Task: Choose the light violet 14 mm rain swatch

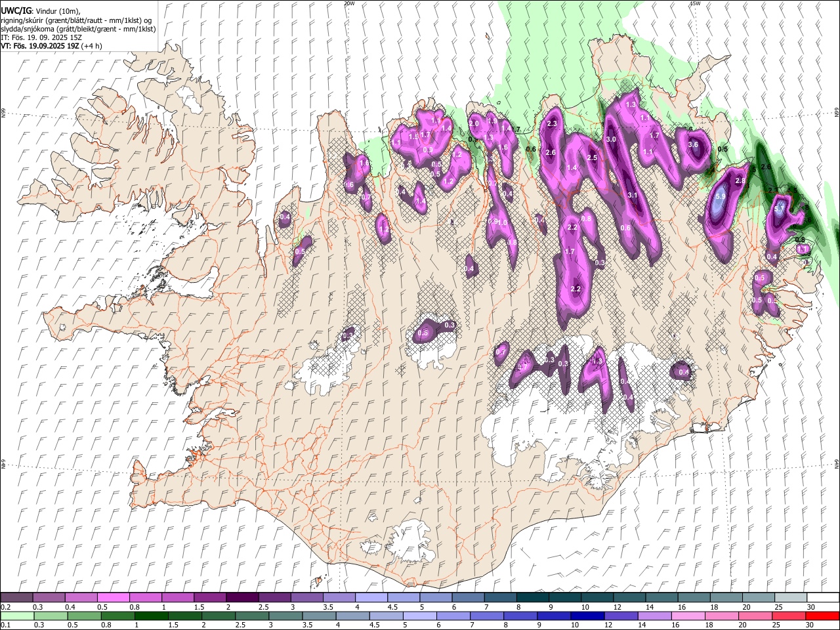Action: coord(655,616)
